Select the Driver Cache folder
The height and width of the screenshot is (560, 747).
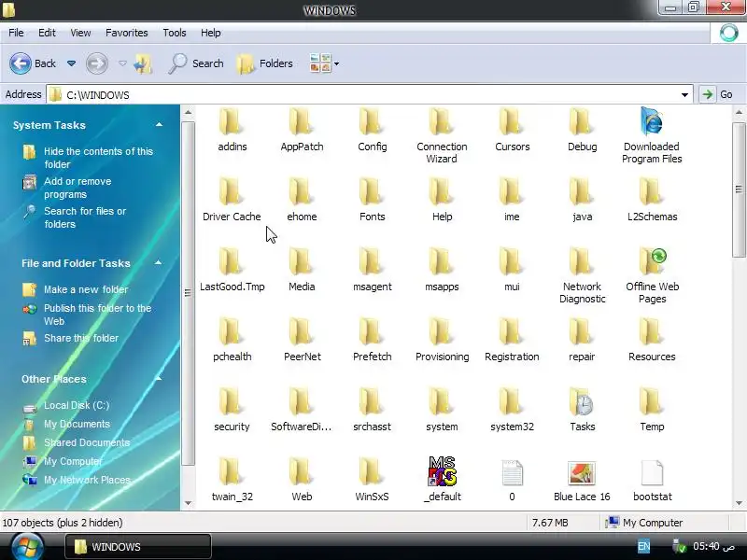[232, 192]
